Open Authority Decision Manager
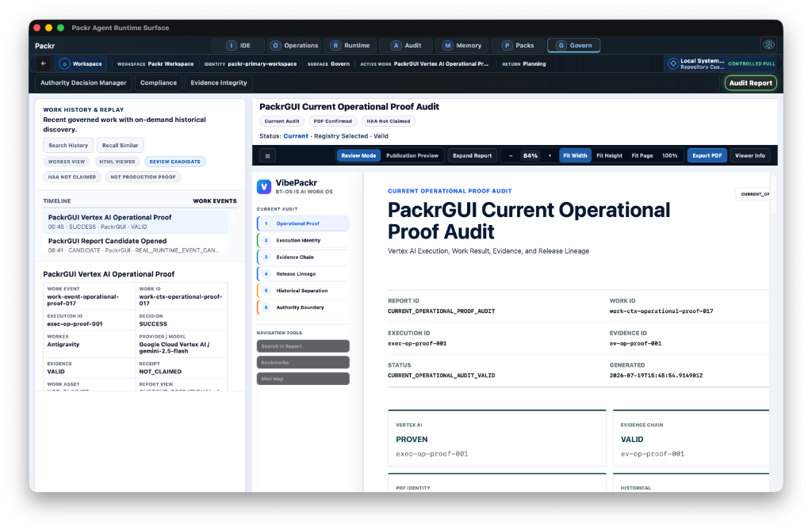This screenshot has width=812, height=530. pos(83,83)
